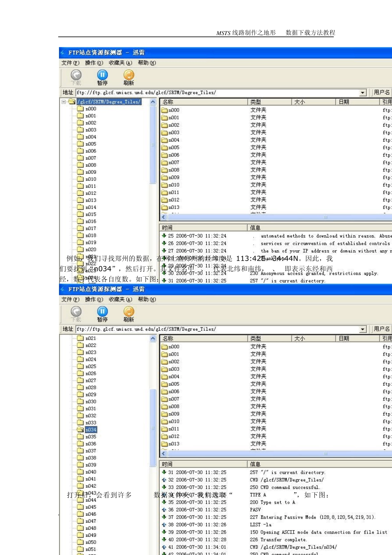
Task: Click the greyed Download icon in the top toolbar
Action: (x=76, y=75)
